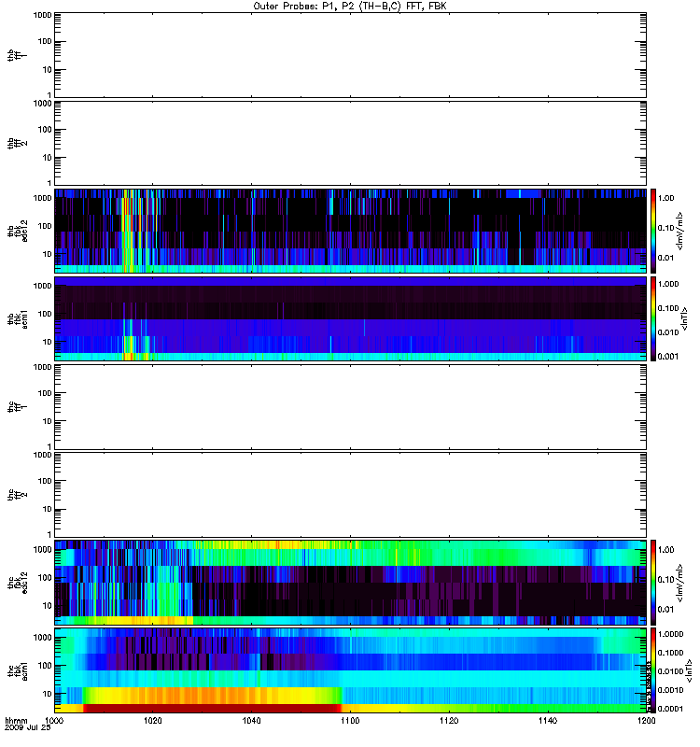Click the "1.000" value on the thb scm1 color scale
Image resolution: width=700 pixels, height=747 pixels.
[x=668, y=284]
